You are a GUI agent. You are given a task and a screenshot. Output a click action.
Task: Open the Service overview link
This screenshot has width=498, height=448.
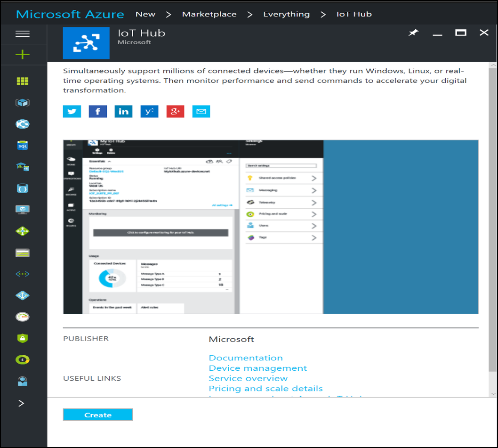(x=248, y=378)
